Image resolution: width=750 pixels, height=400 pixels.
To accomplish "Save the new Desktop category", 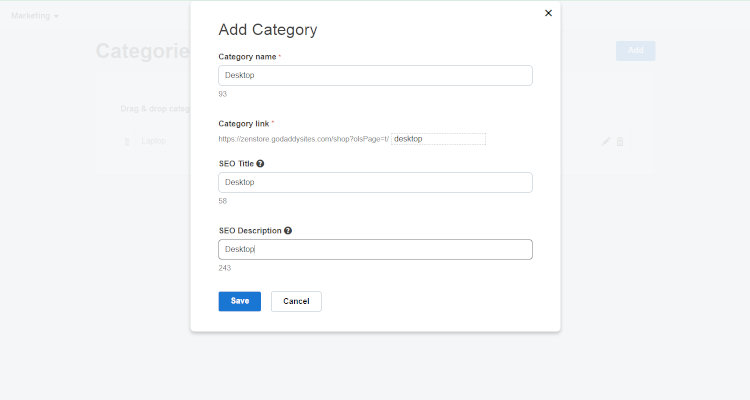I will click(239, 301).
